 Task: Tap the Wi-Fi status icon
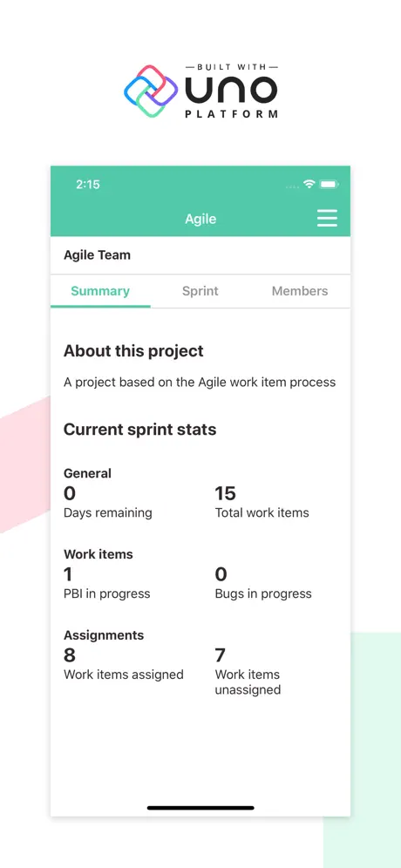point(309,184)
